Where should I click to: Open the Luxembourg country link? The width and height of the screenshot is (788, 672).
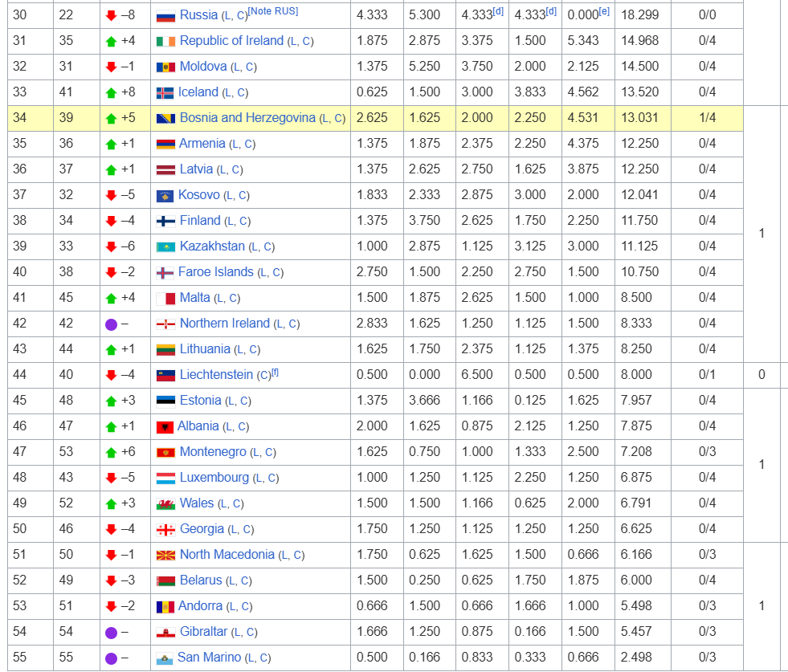click(x=214, y=477)
